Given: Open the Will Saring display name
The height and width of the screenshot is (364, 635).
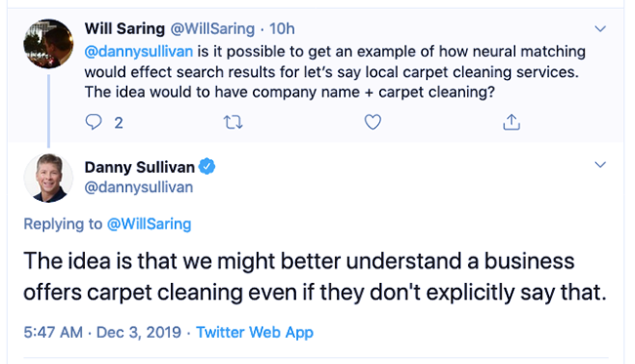Looking at the screenshot, I should click(125, 28).
